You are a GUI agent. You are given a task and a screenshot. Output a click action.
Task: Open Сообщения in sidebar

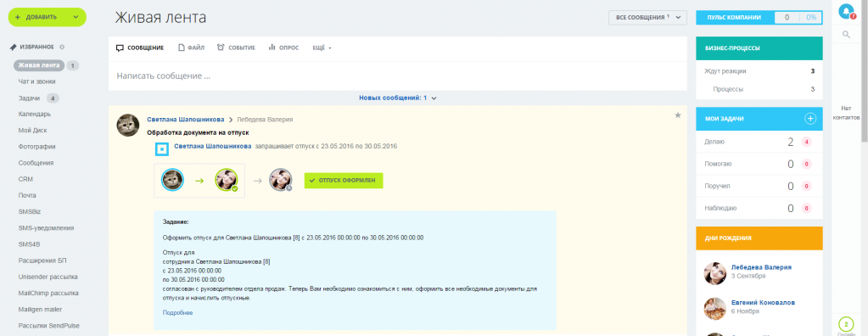point(36,163)
